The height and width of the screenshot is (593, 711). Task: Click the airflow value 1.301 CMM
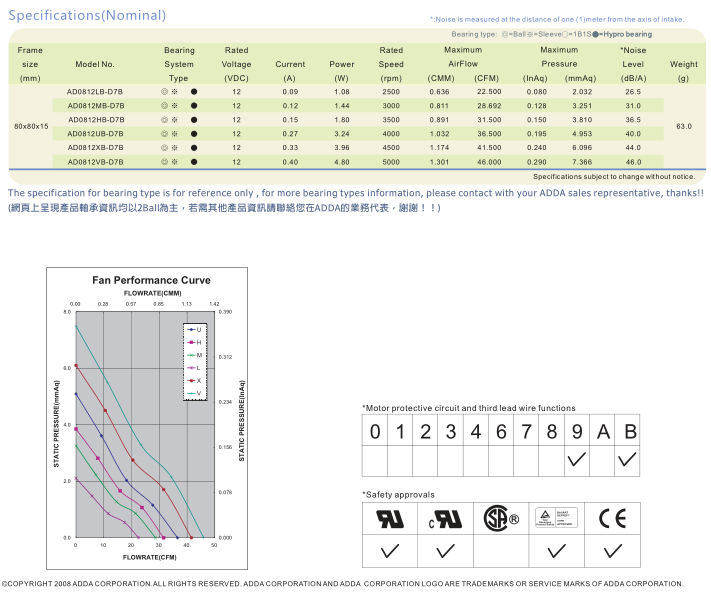439,162
